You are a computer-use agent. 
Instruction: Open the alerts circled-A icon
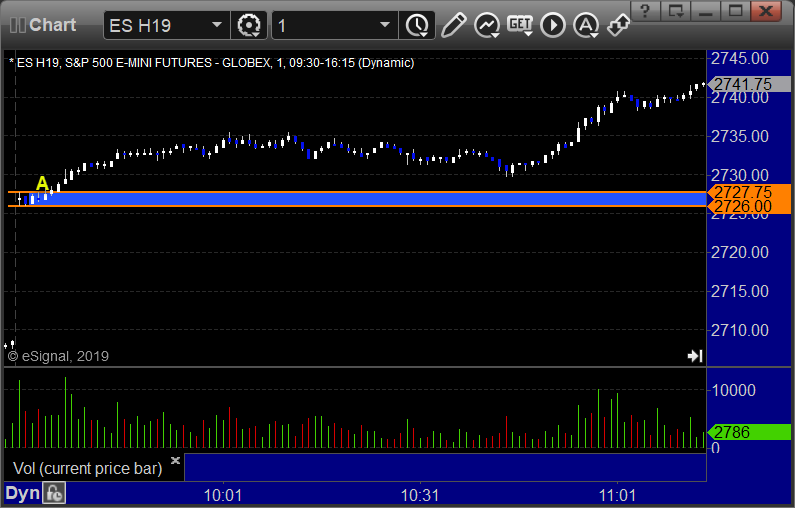(586, 25)
